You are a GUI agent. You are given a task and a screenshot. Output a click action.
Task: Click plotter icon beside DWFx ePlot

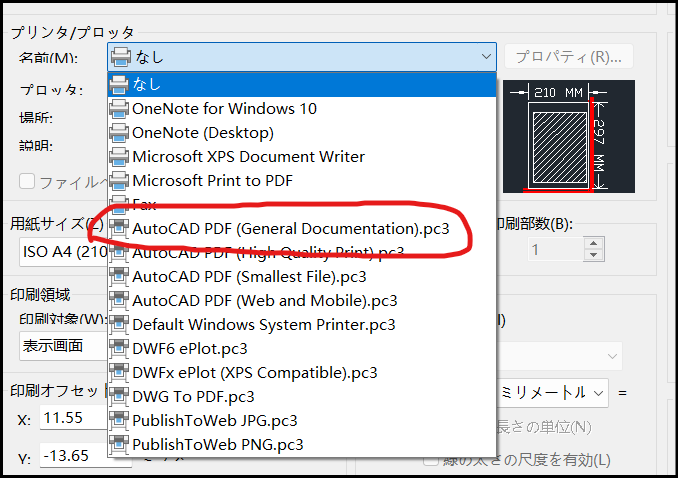coord(119,373)
